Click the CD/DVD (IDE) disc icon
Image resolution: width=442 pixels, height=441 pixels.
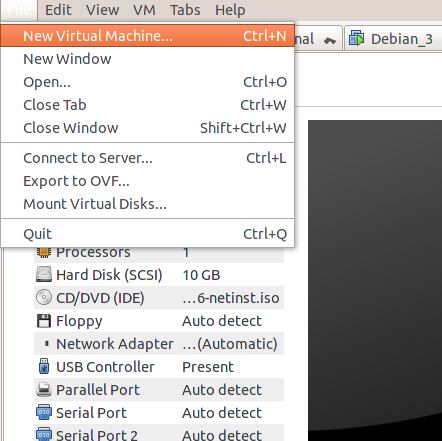click(44, 298)
